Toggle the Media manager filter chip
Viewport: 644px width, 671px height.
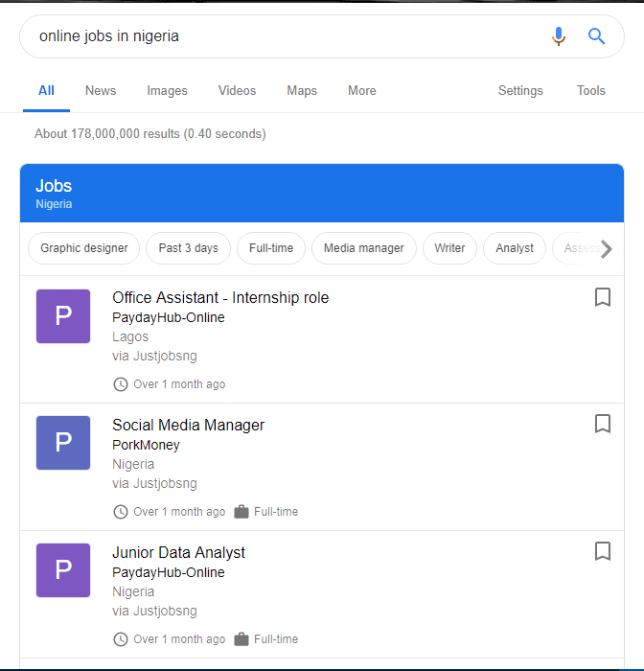pos(364,248)
